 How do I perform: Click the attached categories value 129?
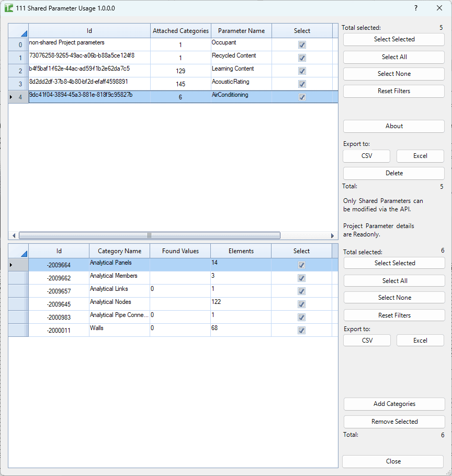click(x=180, y=71)
